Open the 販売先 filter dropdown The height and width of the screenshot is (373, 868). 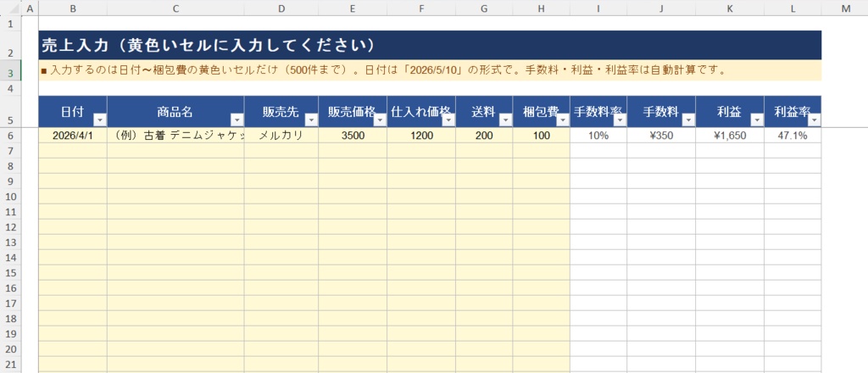point(311,120)
